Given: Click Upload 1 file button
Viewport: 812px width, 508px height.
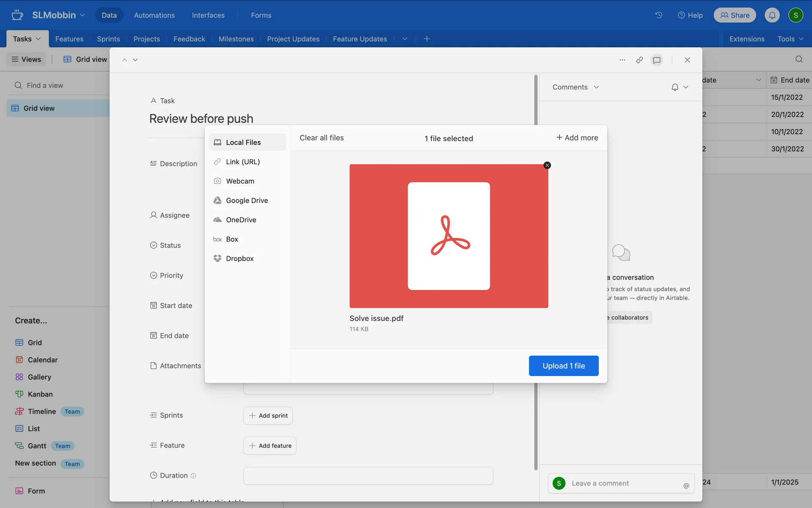Looking at the screenshot, I should [563, 366].
